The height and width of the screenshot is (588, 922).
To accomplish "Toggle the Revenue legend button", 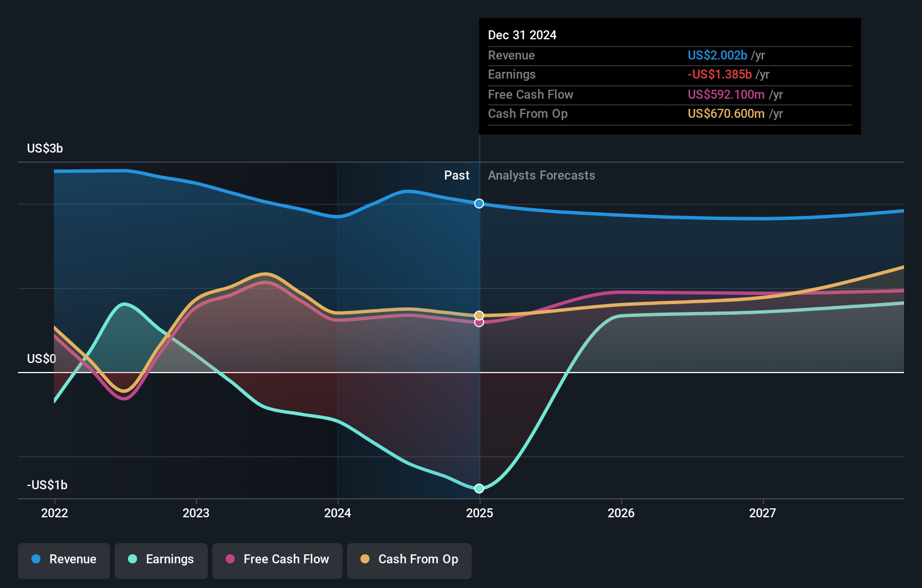I will tap(64, 561).
